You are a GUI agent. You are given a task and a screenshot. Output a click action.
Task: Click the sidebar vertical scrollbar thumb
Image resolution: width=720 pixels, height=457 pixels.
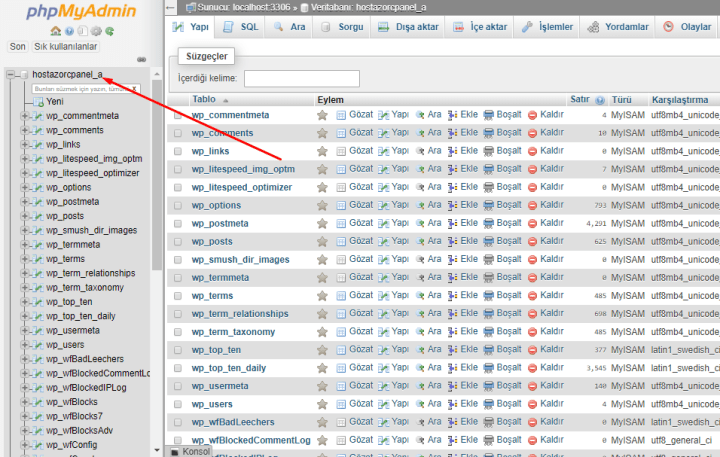click(x=157, y=175)
